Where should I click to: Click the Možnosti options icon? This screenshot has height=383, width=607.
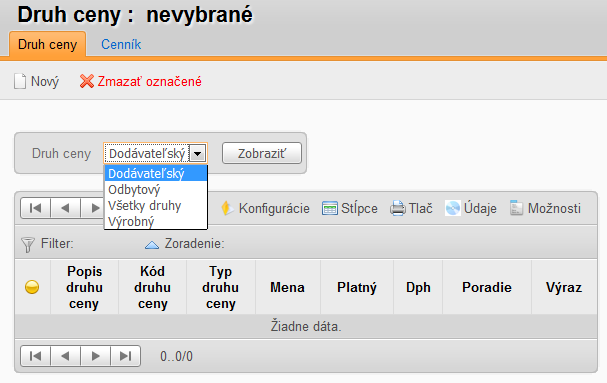tap(516, 208)
